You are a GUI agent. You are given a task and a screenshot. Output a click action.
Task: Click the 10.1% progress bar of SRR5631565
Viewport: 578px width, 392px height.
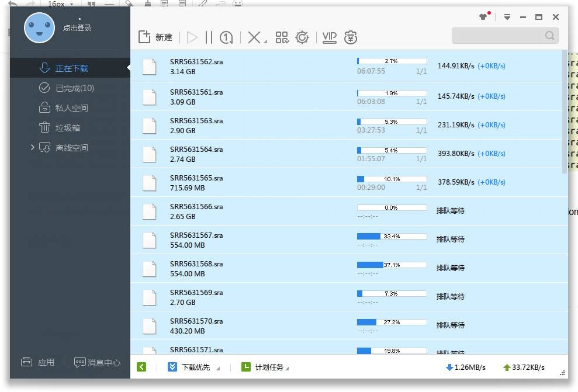pos(392,179)
